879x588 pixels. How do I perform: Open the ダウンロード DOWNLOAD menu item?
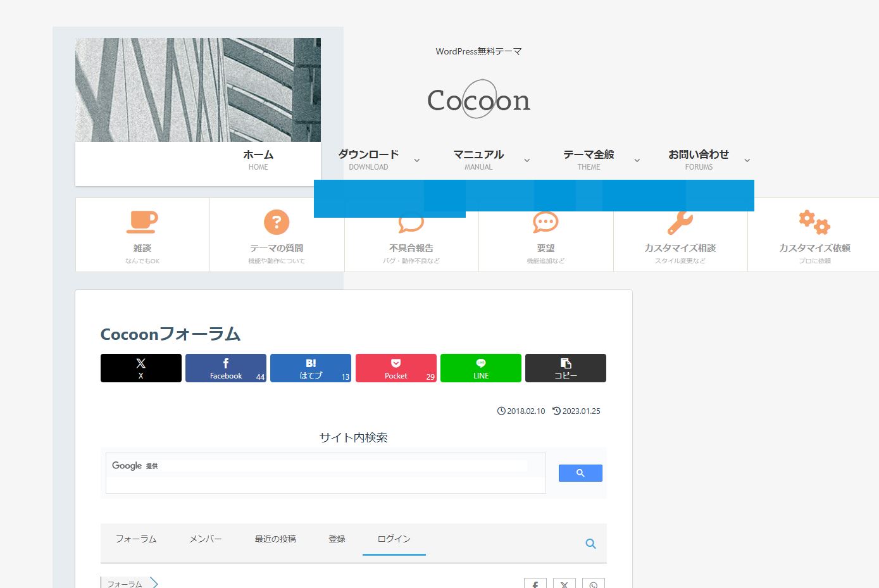pos(368,160)
